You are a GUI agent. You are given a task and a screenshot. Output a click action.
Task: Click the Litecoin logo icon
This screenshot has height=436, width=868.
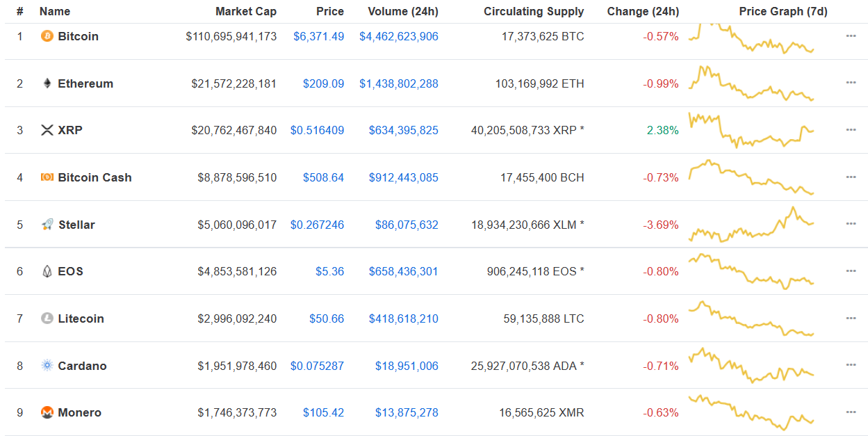(46, 318)
